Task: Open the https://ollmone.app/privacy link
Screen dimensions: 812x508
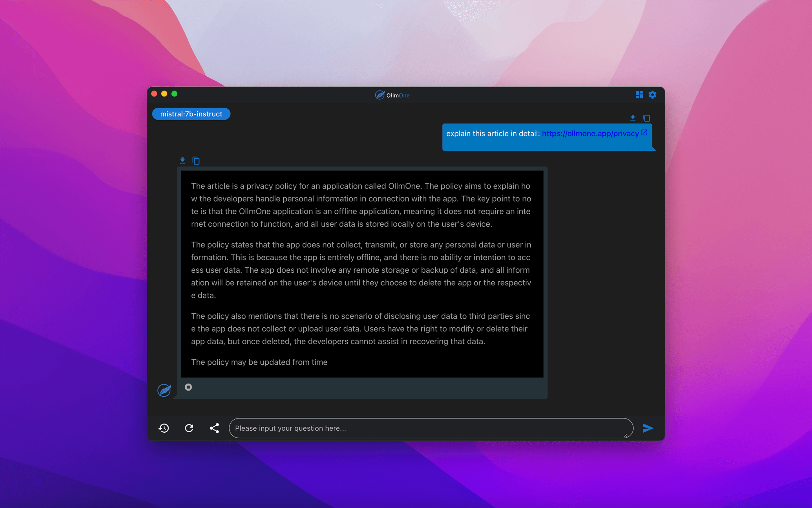Action: click(x=590, y=133)
